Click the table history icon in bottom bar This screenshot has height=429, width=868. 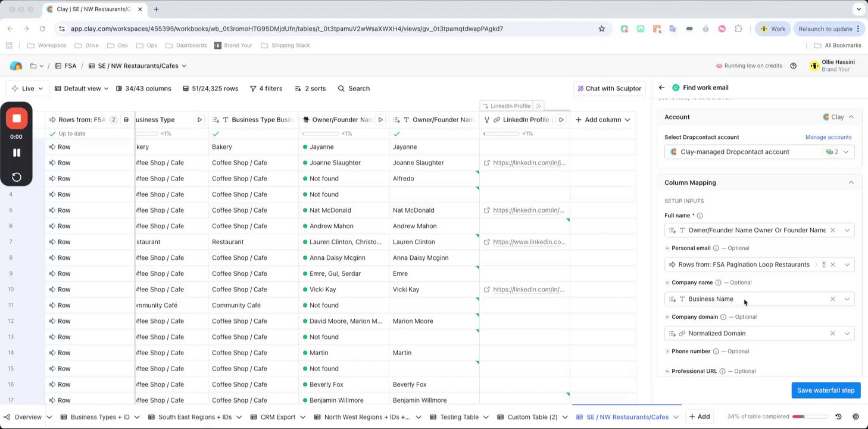(838, 416)
